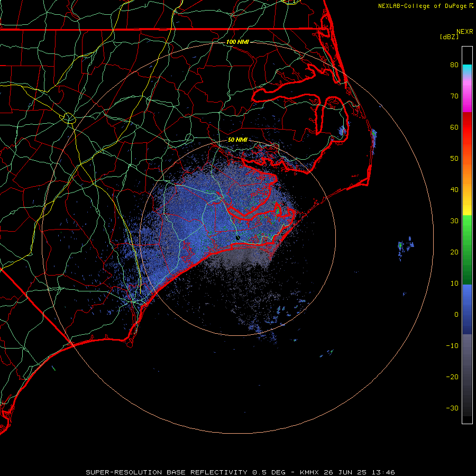This screenshot has height=476, width=476.
Task: Click the [dBZ] unit label
Action: click(x=449, y=37)
